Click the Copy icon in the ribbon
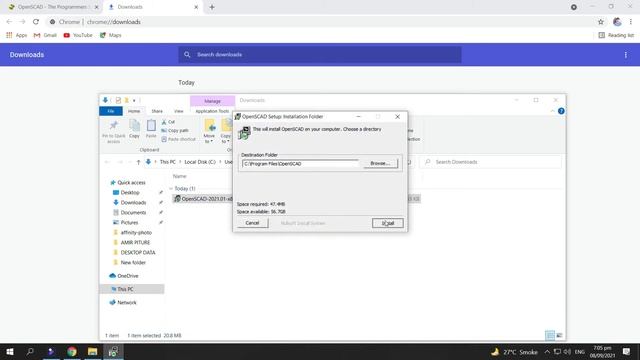640x360 pixels. 134,129
